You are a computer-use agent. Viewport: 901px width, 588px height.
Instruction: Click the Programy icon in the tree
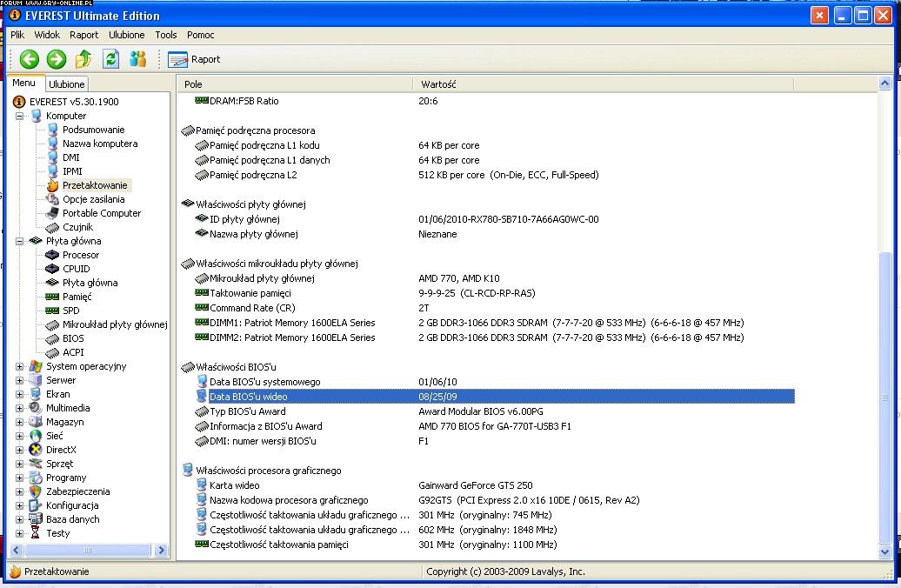pyautogui.click(x=36, y=478)
